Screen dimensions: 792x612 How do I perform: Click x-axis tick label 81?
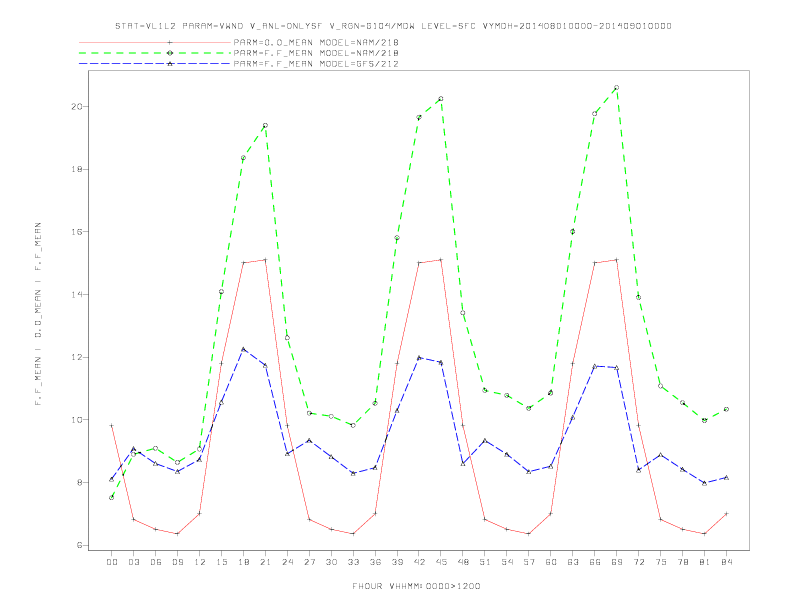pos(705,562)
